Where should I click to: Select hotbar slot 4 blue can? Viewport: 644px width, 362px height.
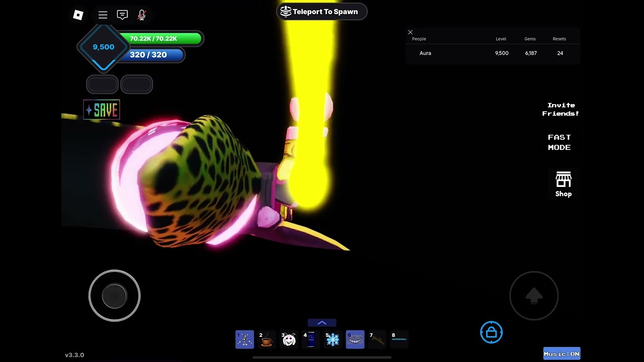(x=311, y=339)
